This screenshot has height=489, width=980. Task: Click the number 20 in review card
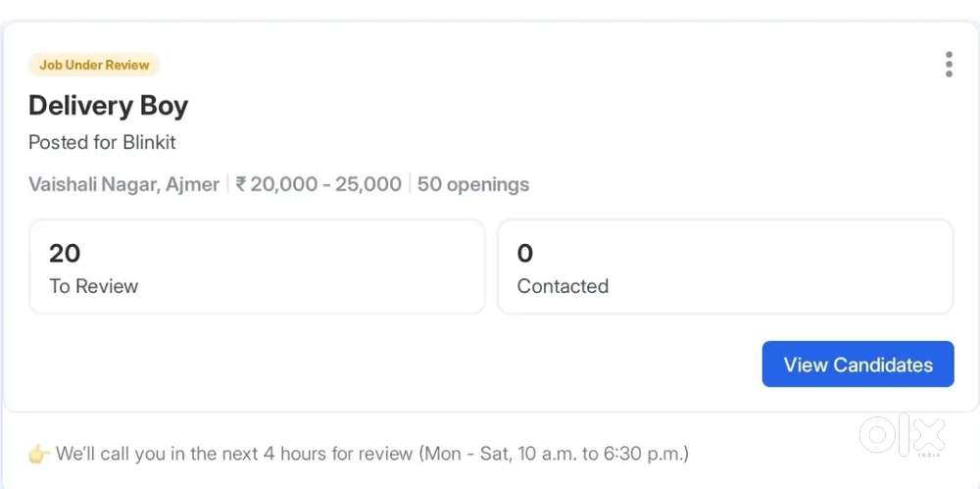(65, 254)
